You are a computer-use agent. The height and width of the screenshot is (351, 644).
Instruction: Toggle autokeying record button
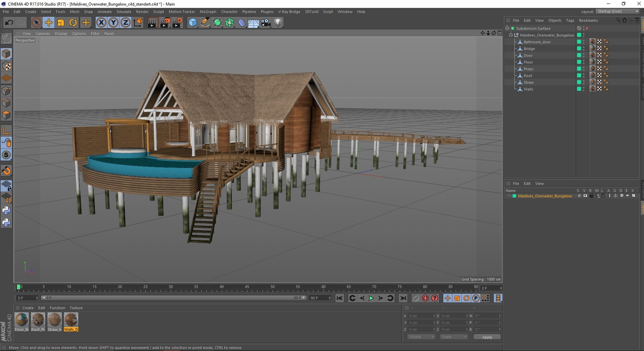click(x=425, y=298)
